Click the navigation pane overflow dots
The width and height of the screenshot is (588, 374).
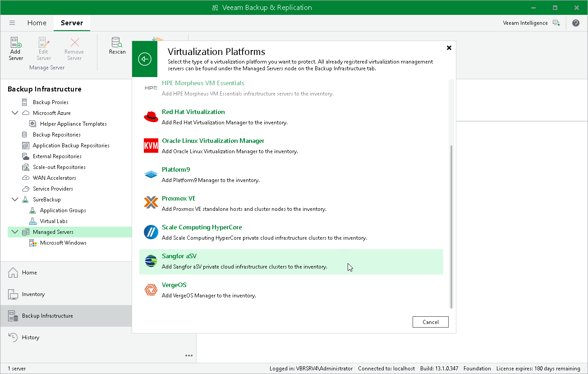(189, 355)
